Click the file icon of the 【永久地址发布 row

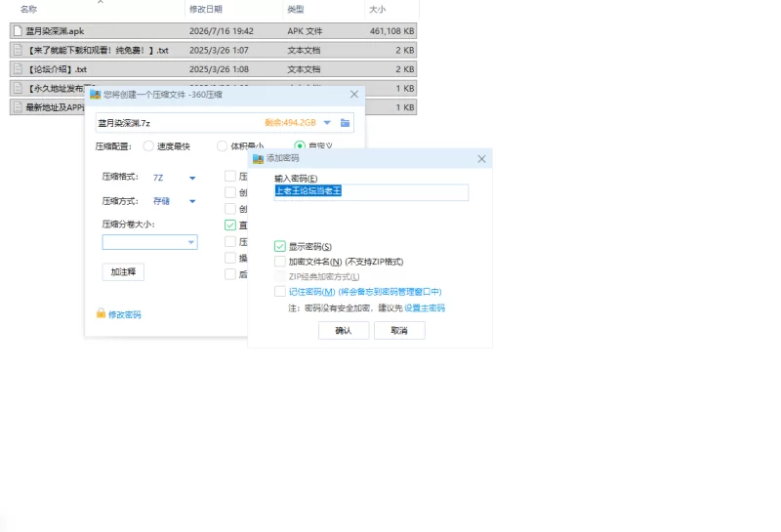pos(18,88)
